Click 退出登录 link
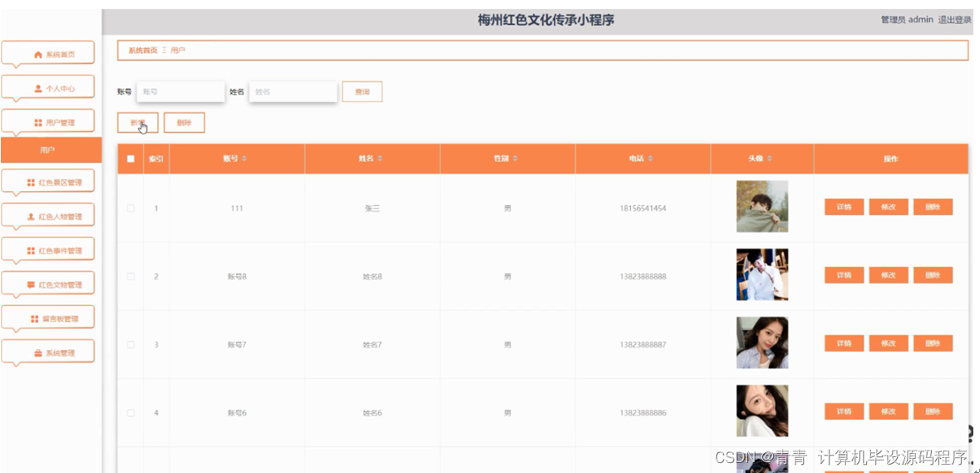Screen dimensions: 980x473 [x=955, y=20]
